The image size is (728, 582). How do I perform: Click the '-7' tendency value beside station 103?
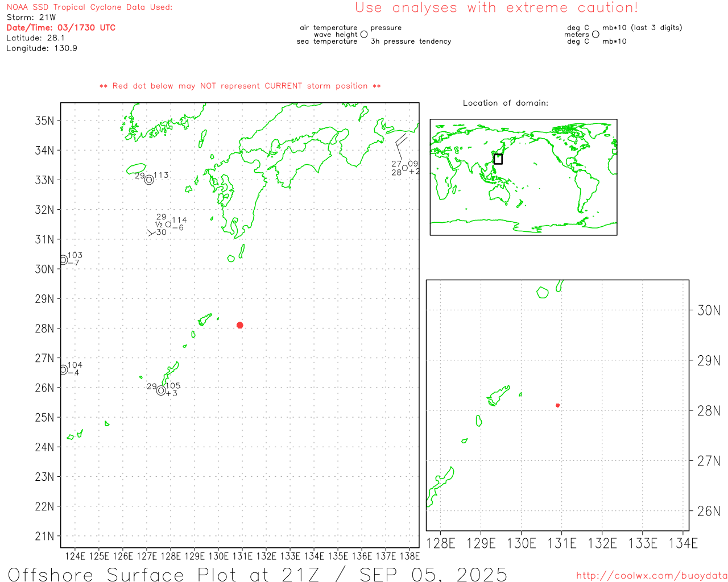point(74,263)
